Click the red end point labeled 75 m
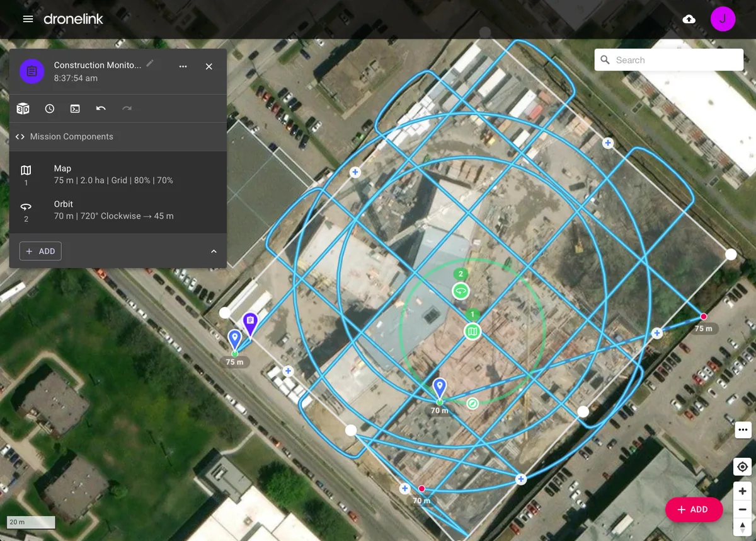 pos(704,317)
